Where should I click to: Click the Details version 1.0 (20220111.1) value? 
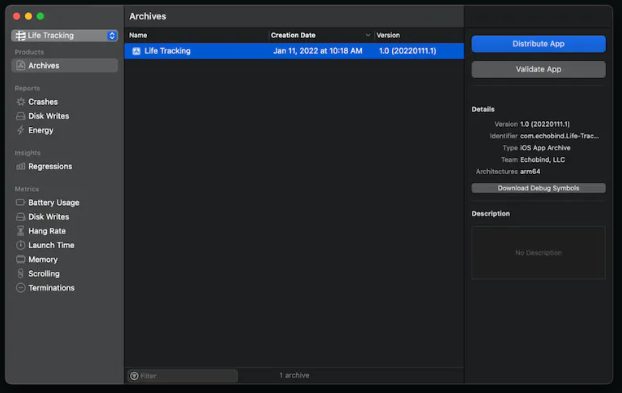[x=545, y=124]
